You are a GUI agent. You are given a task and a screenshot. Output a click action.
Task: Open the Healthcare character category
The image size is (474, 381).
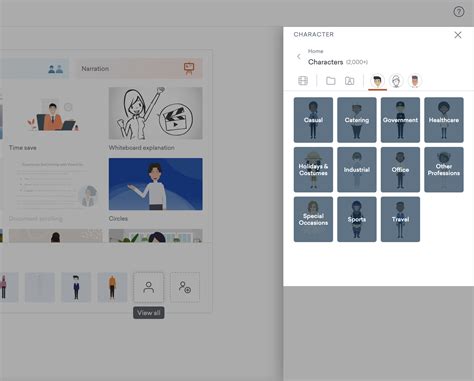(444, 120)
